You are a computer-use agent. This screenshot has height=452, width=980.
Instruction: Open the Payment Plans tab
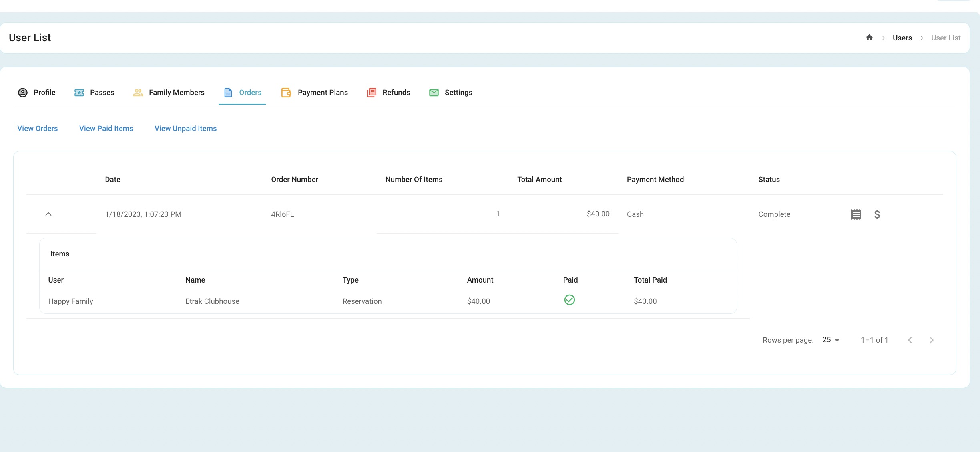tap(315, 93)
